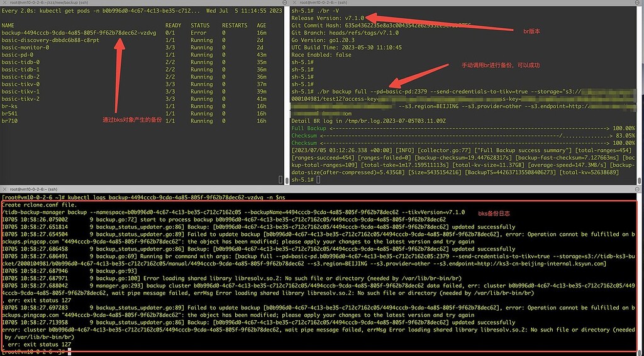Click the basic-discovery pod name
Screen dimensions: 644x356
click(50, 40)
